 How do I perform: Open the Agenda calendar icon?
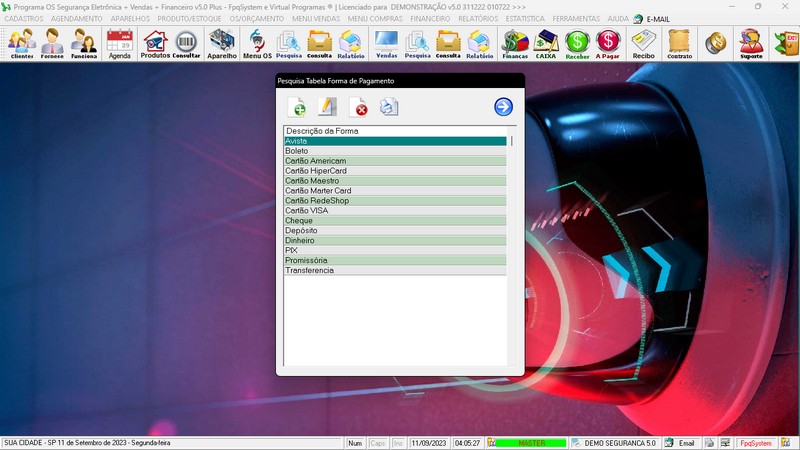120,43
